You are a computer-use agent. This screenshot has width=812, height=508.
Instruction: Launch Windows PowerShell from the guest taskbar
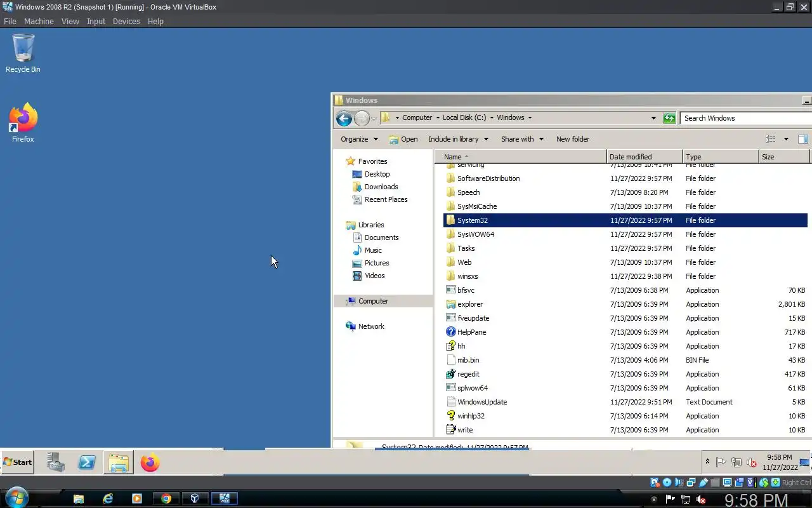pos(87,462)
